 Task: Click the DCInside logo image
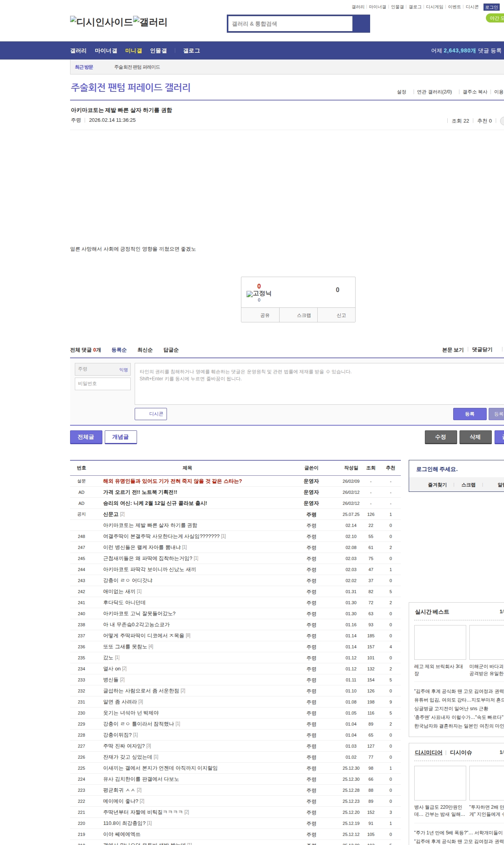pos(101,22)
